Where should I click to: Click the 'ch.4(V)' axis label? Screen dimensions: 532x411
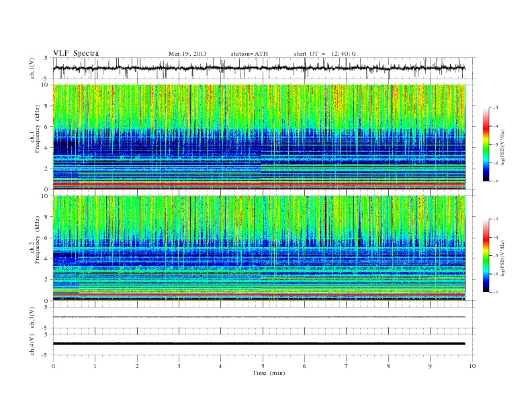32,345
